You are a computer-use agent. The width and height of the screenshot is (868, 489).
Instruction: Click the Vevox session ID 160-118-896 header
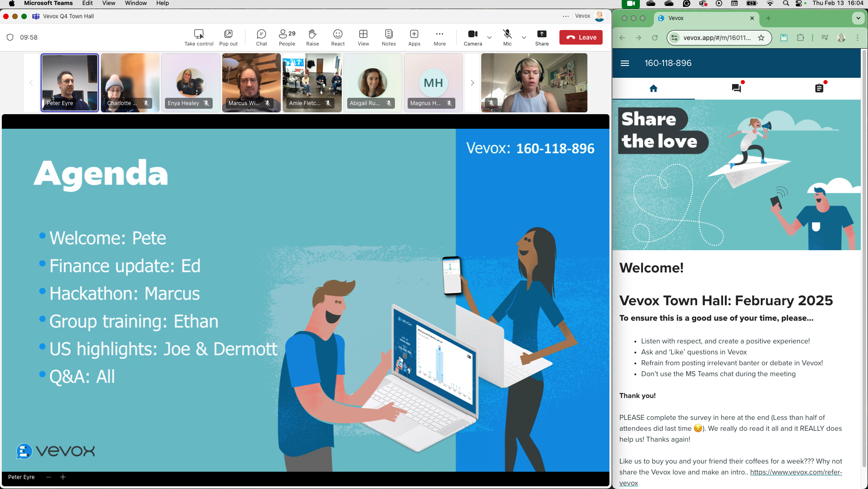[x=668, y=63]
